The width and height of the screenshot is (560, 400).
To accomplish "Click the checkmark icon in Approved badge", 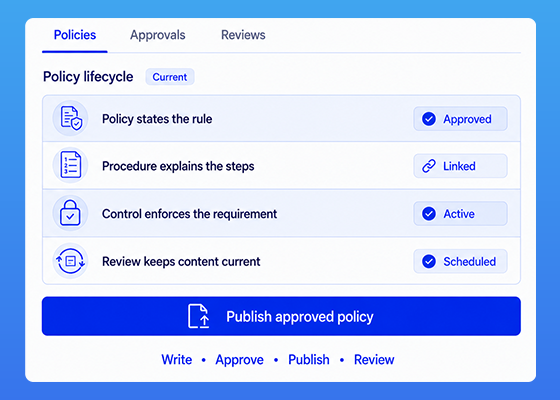I will click(429, 119).
